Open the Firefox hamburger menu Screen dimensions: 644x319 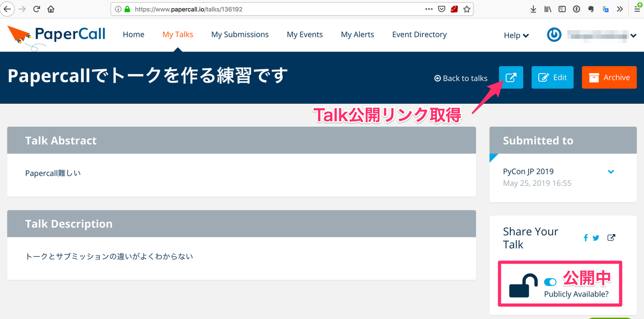637,9
